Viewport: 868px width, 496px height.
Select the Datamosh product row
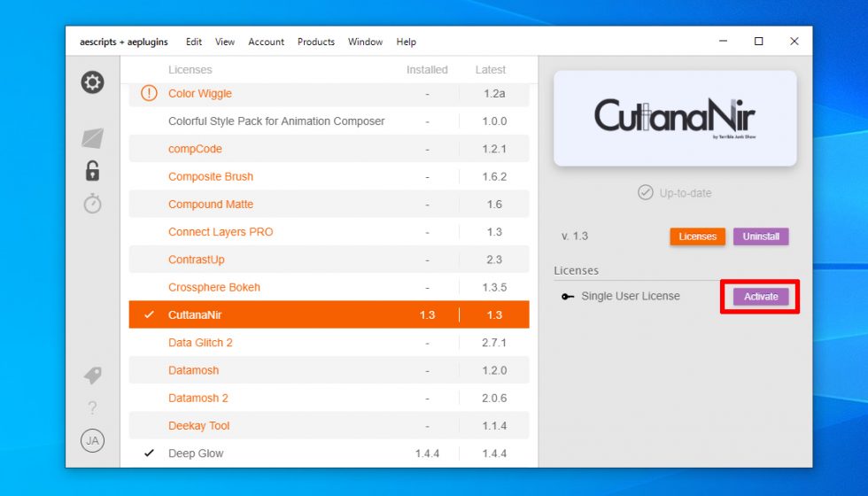[x=329, y=370]
